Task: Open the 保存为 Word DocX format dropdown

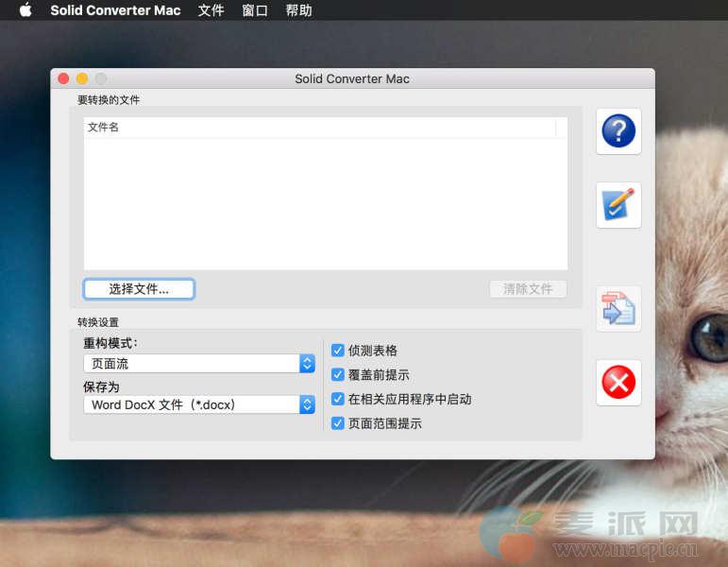Action: coord(199,404)
